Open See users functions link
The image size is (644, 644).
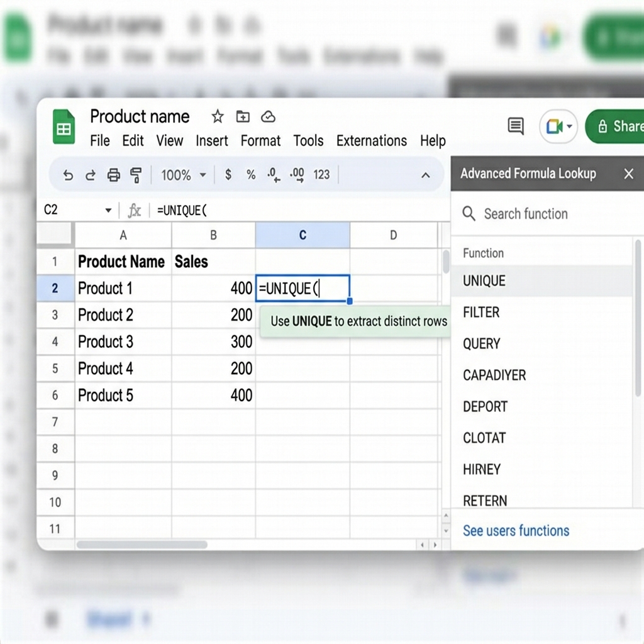[x=516, y=531]
